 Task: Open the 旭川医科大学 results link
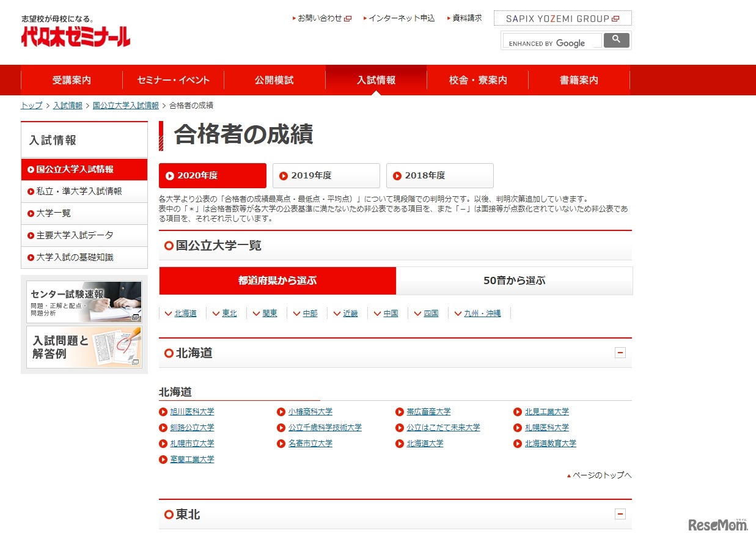point(193,411)
